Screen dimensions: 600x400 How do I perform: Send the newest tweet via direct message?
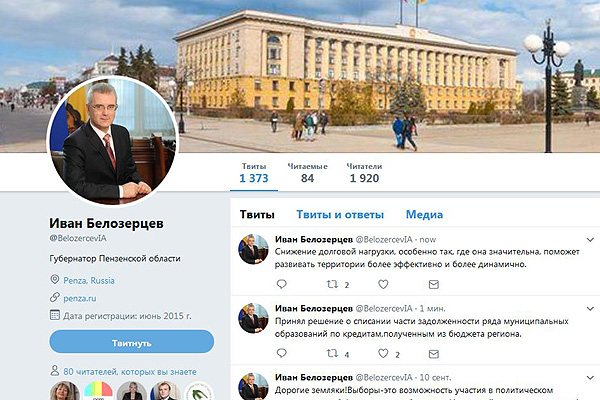click(x=434, y=284)
